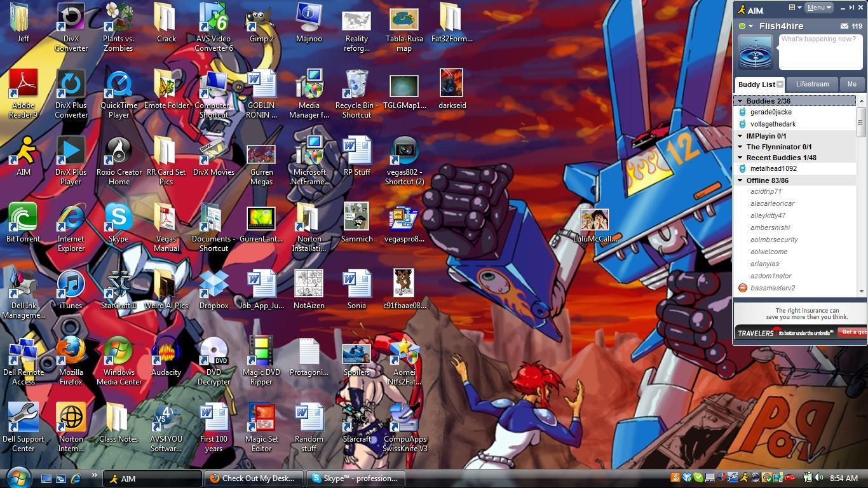The image size is (868, 488).
Task: Click the Skype taskbar button
Action: click(x=355, y=478)
